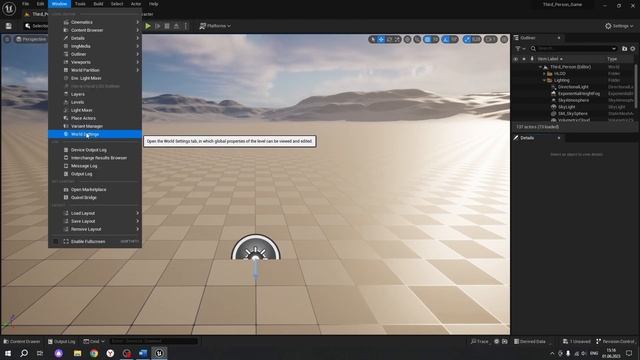Select the translate gizmo tool in viewport
This screenshot has height=360, width=640.
[x=381, y=39]
